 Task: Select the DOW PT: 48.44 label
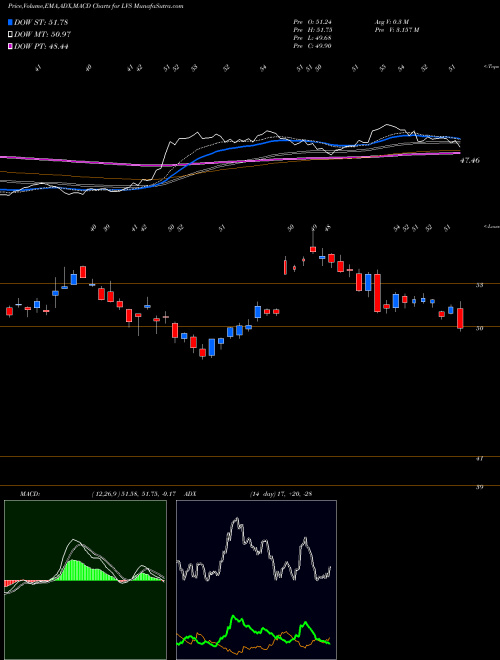point(41,46)
